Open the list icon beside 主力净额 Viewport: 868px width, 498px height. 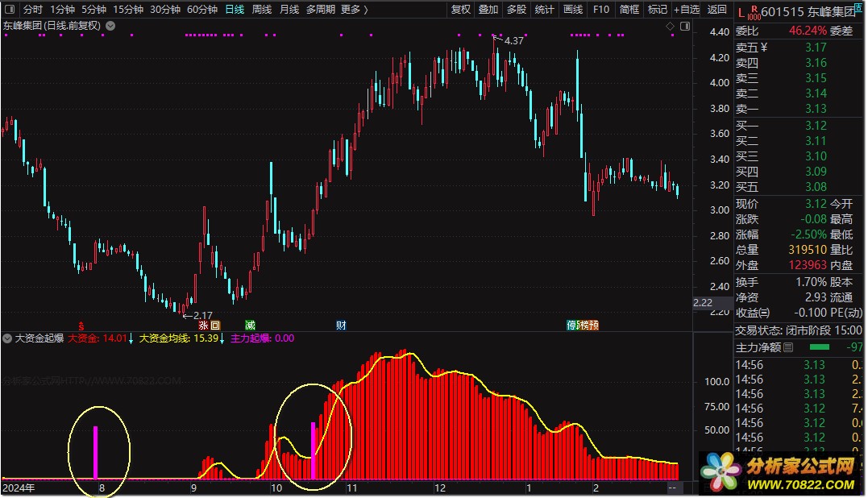click(x=788, y=347)
